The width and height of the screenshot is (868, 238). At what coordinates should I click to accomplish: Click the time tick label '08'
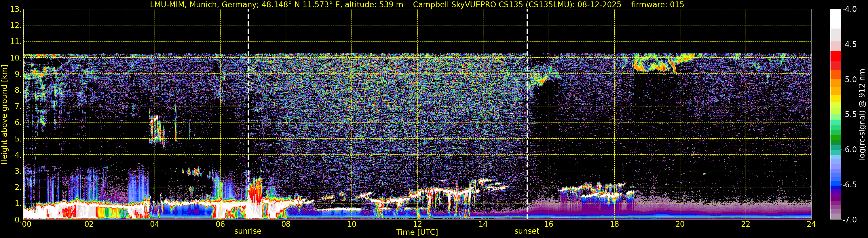pos(286,224)
